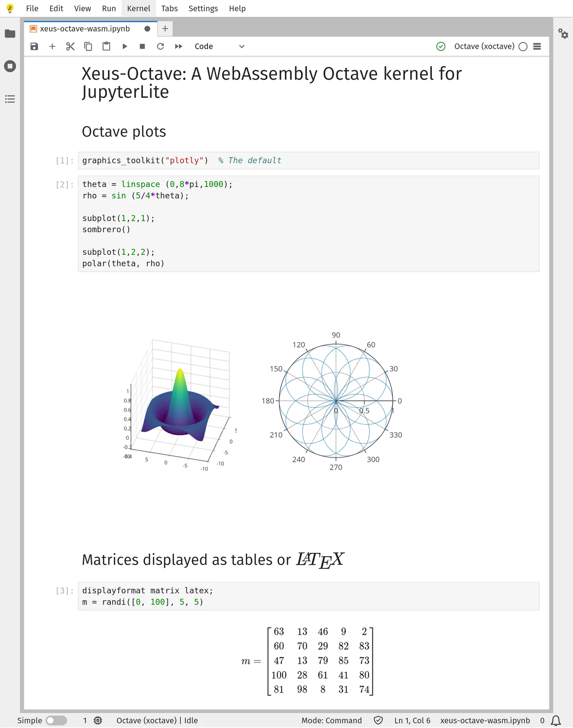Click the theta linspace code cell
Screen dimensions: 573x728
pyautogui.click(x=309, y=224)
